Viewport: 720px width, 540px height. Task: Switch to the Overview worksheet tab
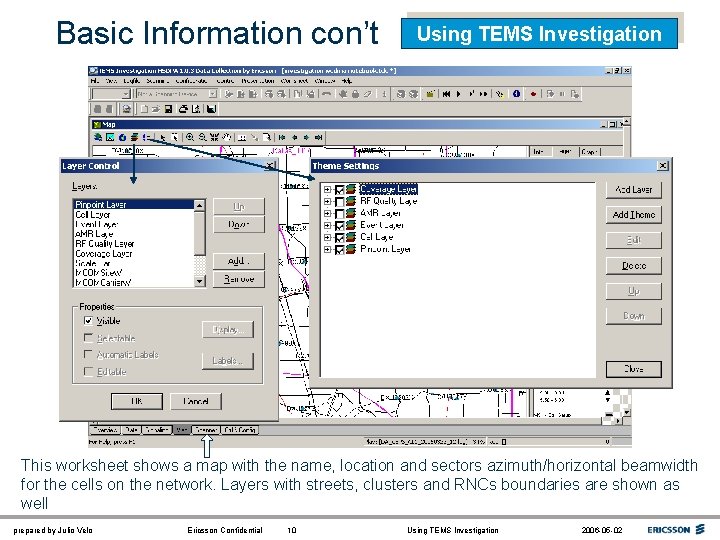point(106,430)
